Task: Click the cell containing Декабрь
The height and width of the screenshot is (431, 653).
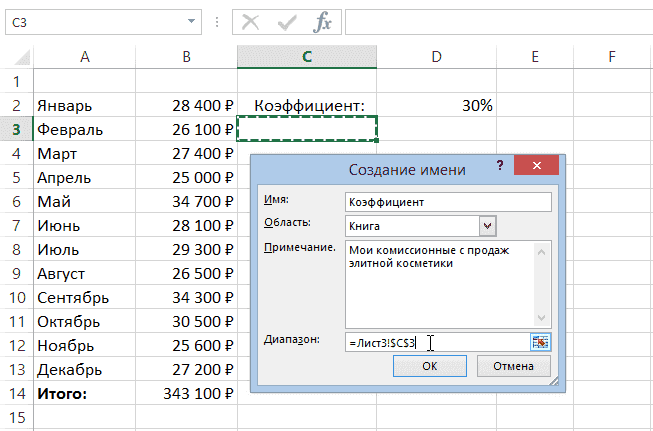Action: click(85, 369)
